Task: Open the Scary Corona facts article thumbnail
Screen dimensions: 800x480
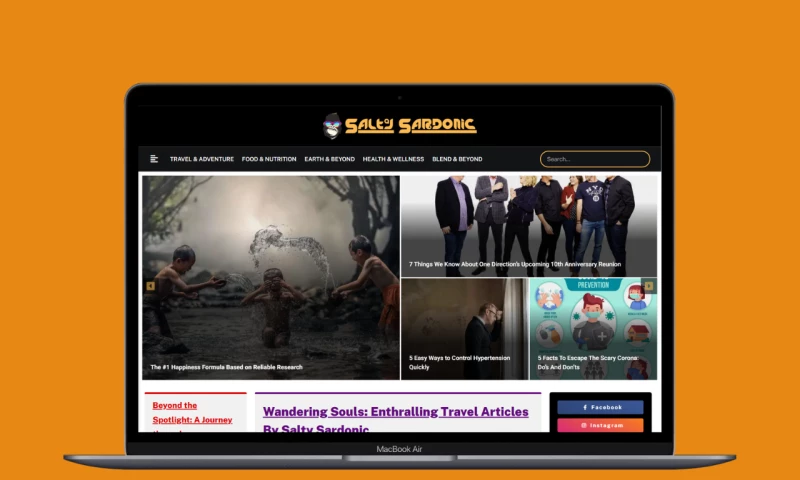Action: 593,329
